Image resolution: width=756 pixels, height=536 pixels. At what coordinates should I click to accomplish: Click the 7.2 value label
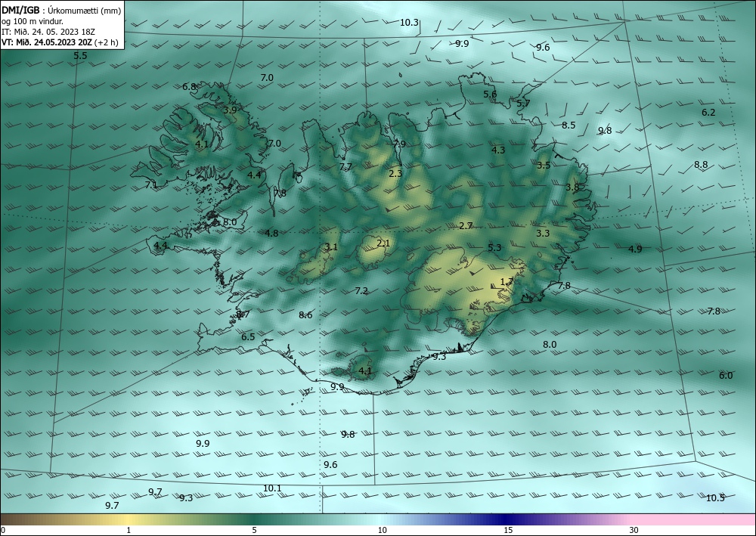pos(361,291)
